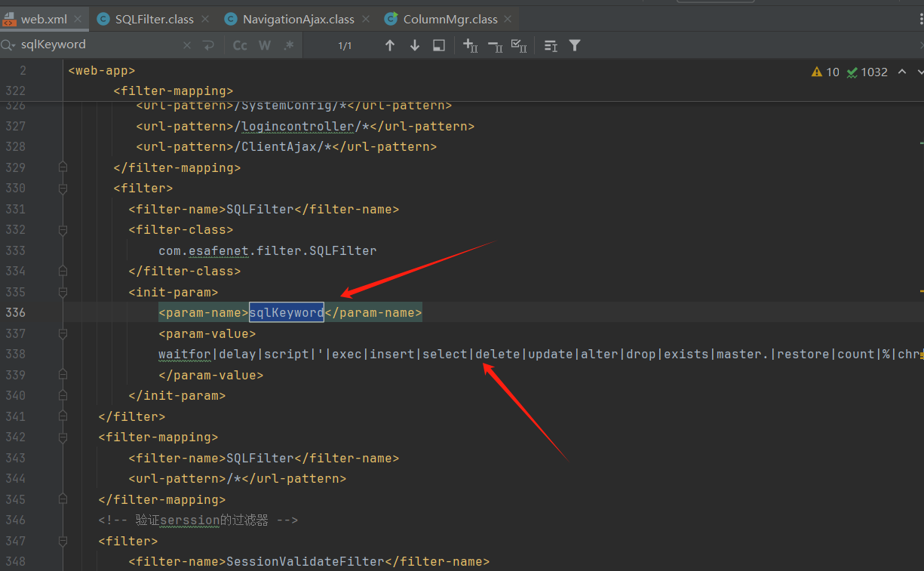Close the ColumnMgr.class tab

coord(508,19)
